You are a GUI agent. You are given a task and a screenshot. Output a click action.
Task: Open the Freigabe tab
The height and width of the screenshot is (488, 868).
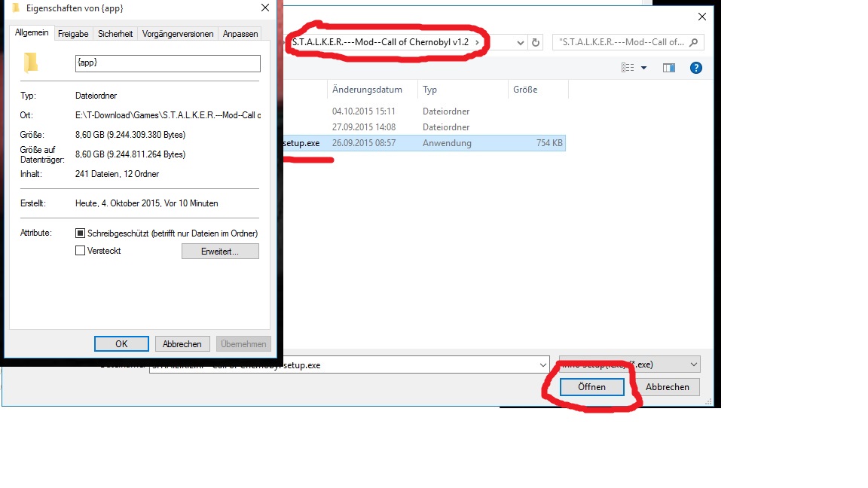[73, 34]
